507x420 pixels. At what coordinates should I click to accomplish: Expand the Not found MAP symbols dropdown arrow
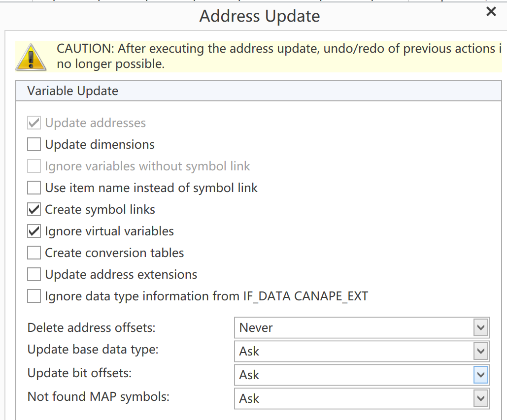click(480, 399)
